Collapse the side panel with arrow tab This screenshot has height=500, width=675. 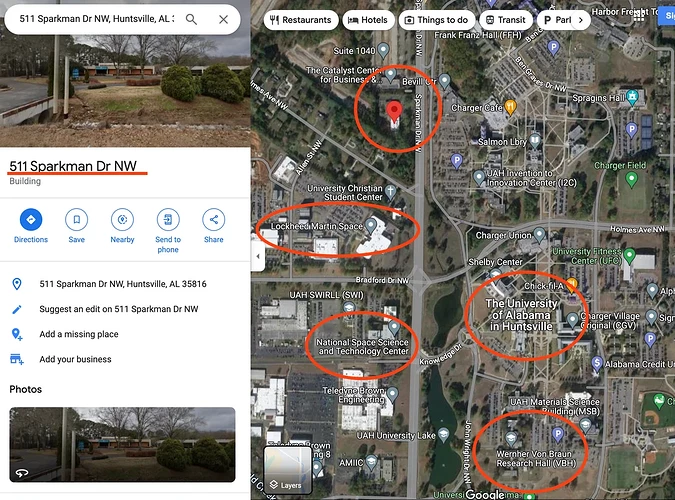point(256,256)
